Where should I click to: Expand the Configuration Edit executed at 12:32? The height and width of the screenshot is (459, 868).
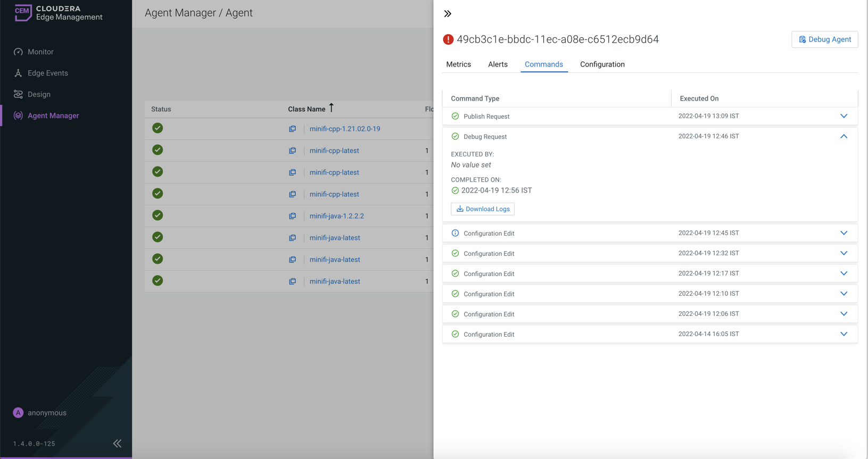(844, 253)
